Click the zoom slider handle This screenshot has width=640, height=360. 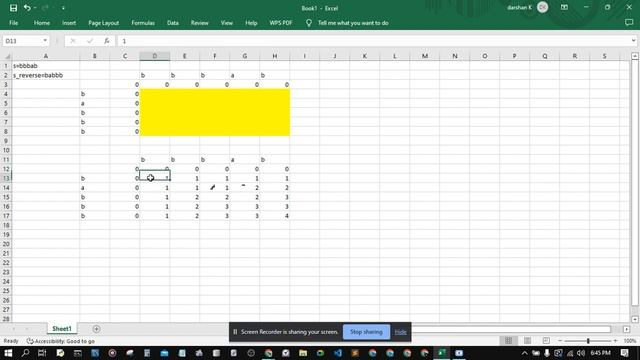(588, 340)
